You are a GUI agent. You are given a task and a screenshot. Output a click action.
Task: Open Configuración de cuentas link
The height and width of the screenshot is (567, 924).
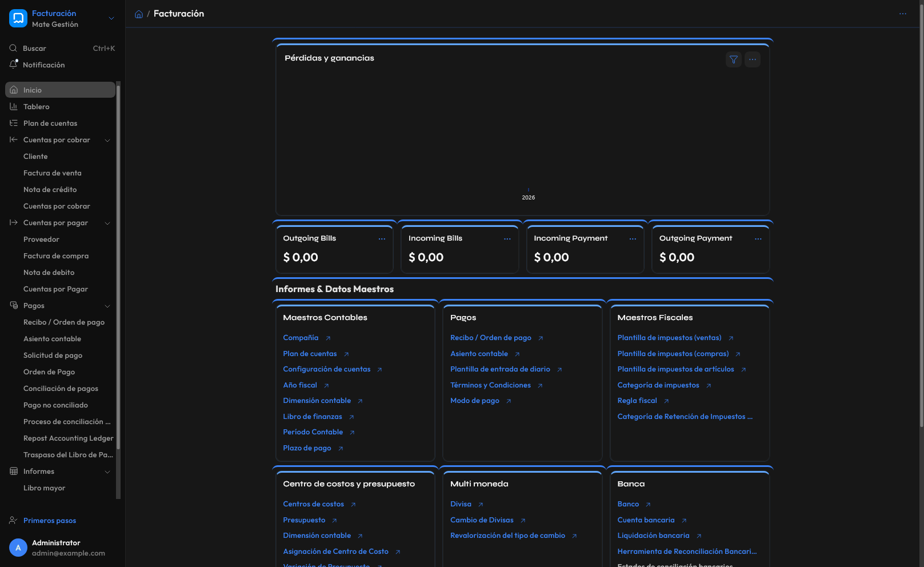pos(327,369)
